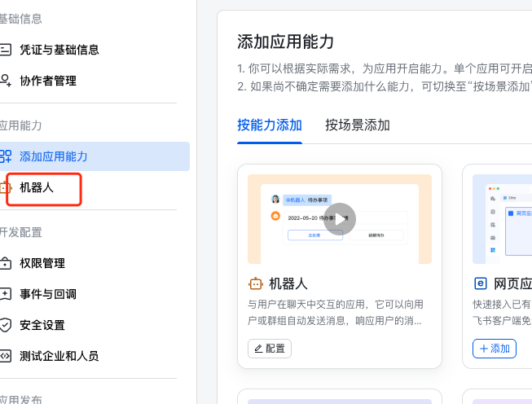532x404 pixels.
Task: Click the 凭证与基础信息 card icon
Action: click(x=5, y=50)
